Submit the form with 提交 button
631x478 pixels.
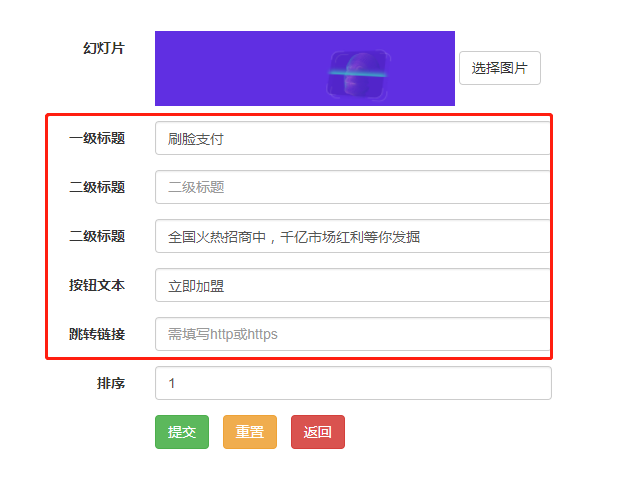pos(182,432)
